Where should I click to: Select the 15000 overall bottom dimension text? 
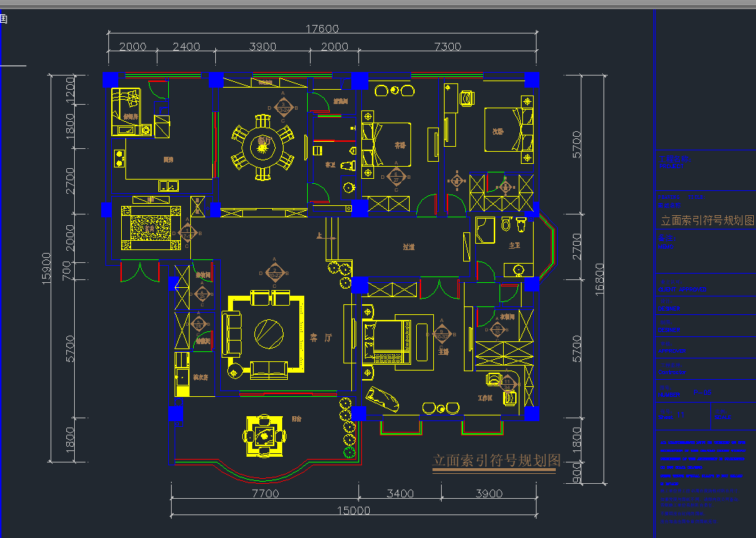click(x=353, y=510)
